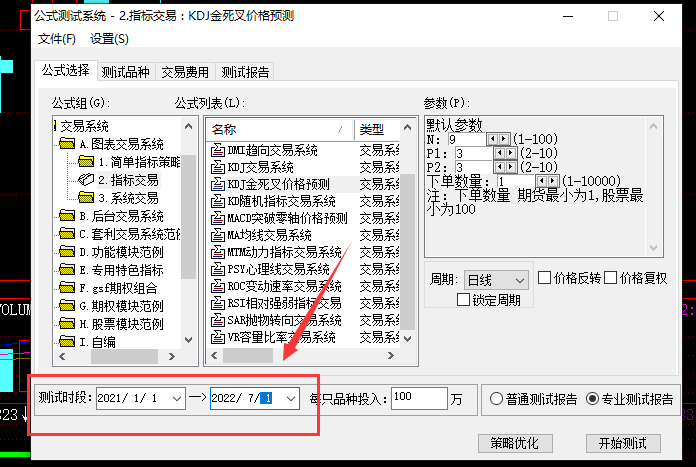This screenshot has width=696, height=467.
Task: Click the 开始测试 button
Action: click(623, 443)
